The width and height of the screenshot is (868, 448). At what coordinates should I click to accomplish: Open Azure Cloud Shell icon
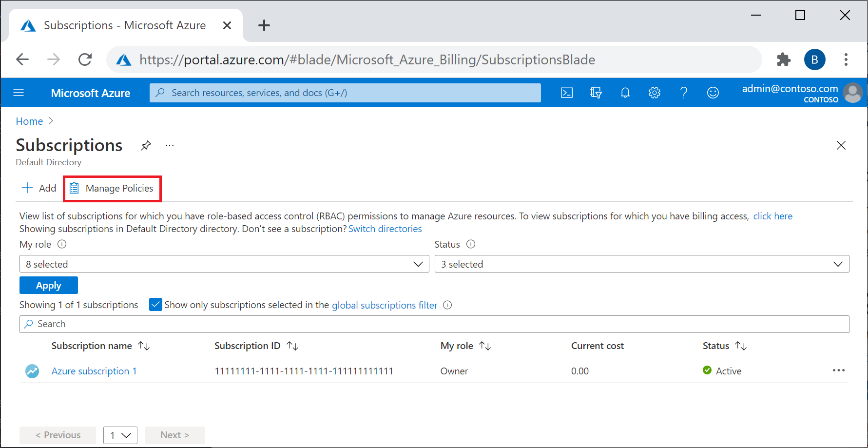pyautogui.click(x=567, y=93)
